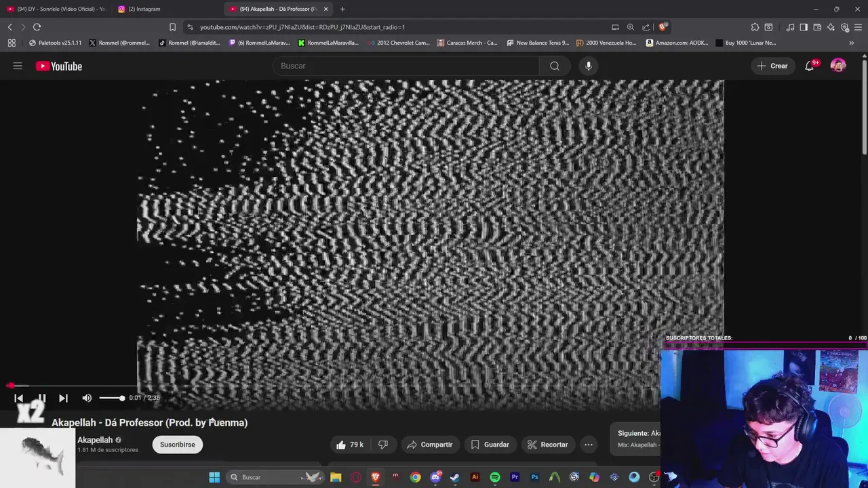
Task: Open a new browser tab
Action: pos(342,9)
